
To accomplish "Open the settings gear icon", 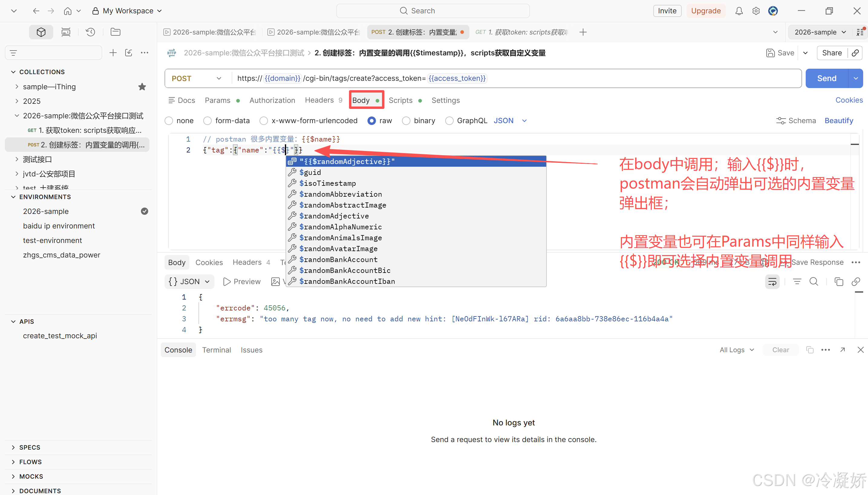I will point(756,11).
